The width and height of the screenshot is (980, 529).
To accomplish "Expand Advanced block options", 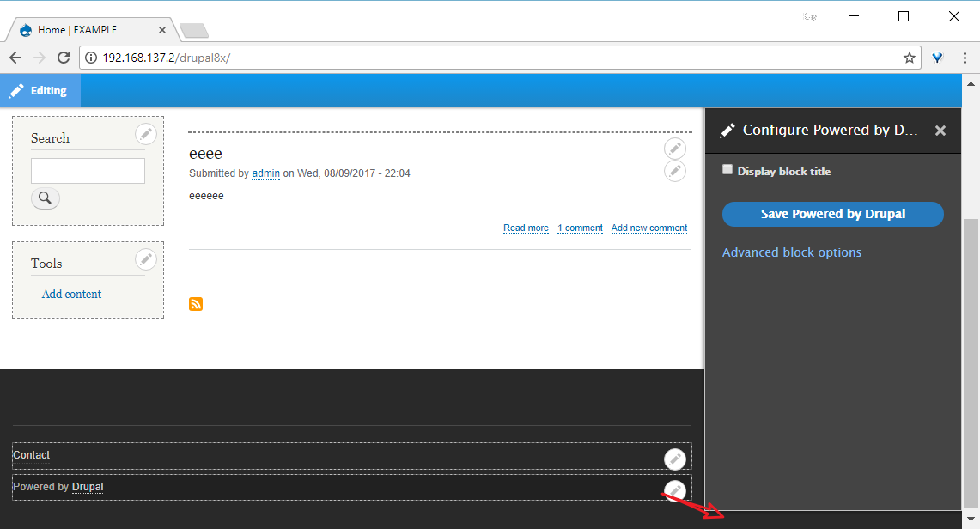I will coord(792,252).
